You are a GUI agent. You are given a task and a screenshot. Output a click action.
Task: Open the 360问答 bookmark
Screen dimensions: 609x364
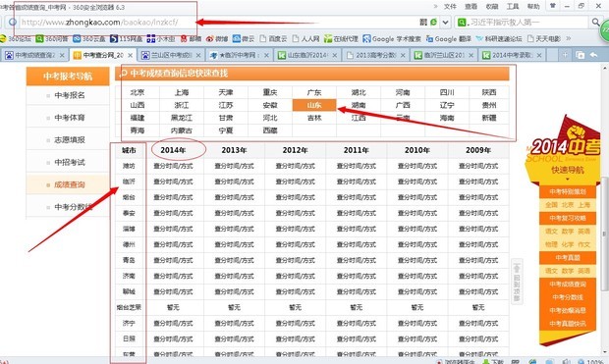pyautogui.click(x=52, y=39)
